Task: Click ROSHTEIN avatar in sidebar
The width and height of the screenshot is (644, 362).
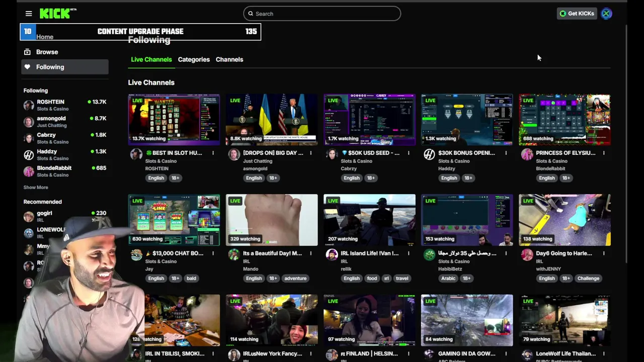Action: 29,105
